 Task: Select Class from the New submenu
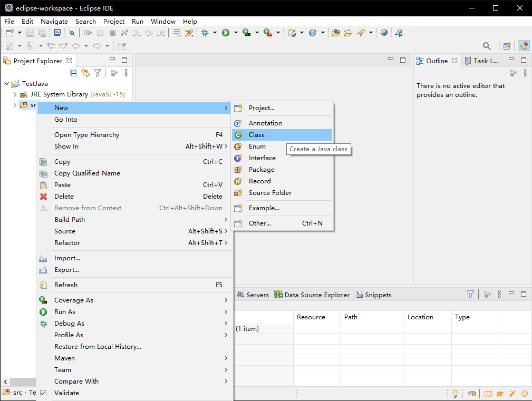pos(282,135)
